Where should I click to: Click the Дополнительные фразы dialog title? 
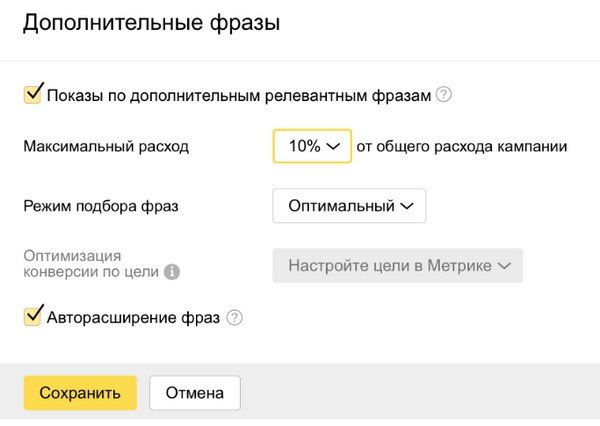pyautogui.click(x=152, y=23)
